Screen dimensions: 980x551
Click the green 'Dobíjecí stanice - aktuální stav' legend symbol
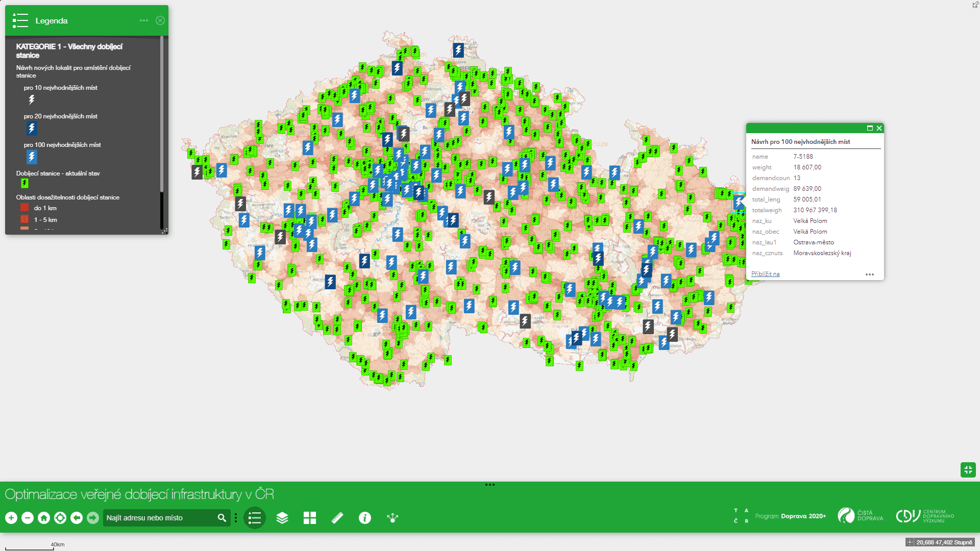coord(24,183)
